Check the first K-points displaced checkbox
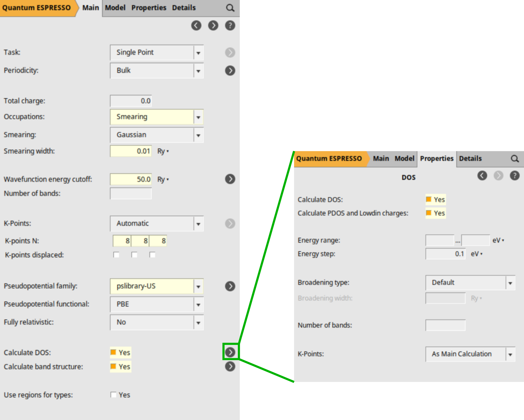Viewport: 524px width, 420px height. pos(116,255)
